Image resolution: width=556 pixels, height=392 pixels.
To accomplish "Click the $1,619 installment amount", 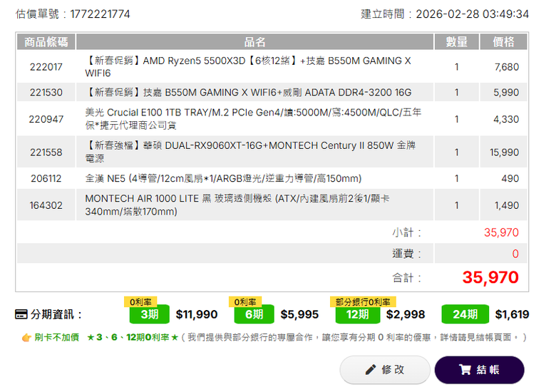I will click(x=512, y=314).
